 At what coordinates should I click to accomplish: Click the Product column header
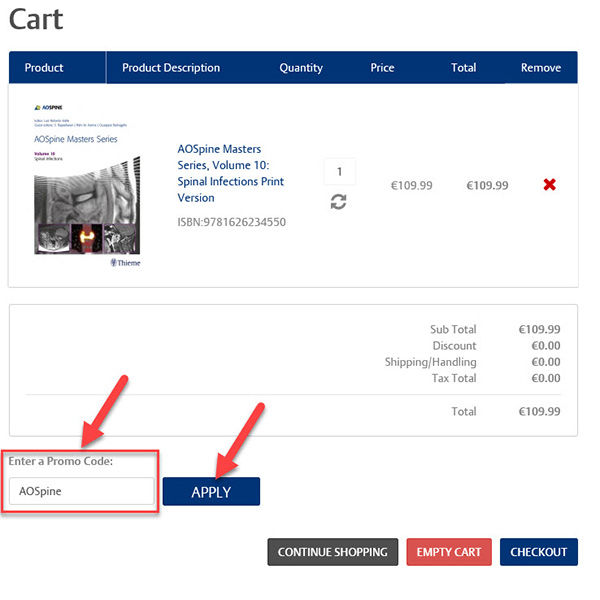[44, 68]
